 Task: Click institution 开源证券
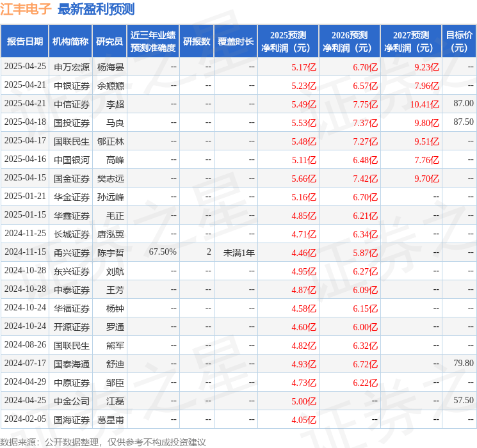(72, 327)
